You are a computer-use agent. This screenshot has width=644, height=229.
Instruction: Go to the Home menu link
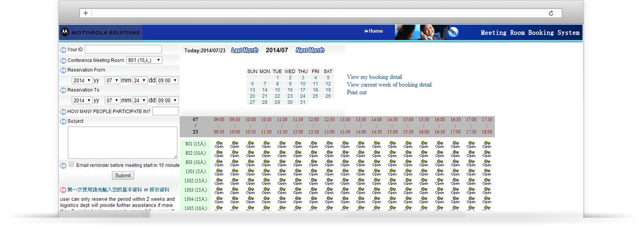[x=374, y=31]
